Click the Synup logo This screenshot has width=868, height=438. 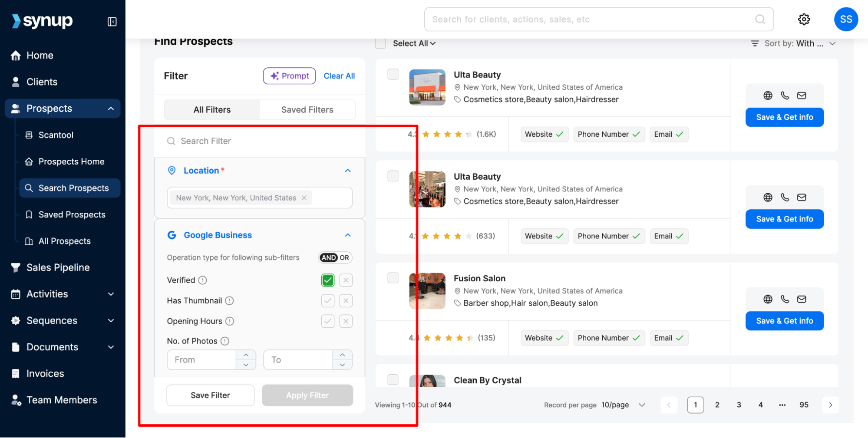[42, 20]
